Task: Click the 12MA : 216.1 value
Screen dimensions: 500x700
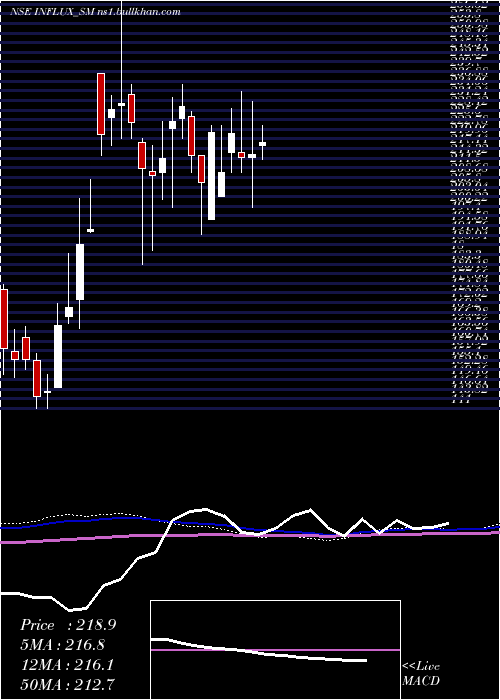Action: [x=67, y=665]
